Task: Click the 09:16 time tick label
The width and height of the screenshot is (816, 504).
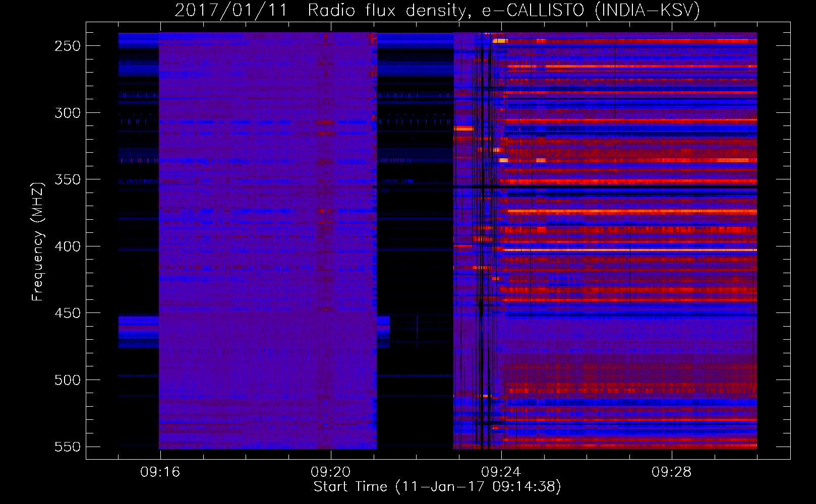Action: tap(160, 472)
